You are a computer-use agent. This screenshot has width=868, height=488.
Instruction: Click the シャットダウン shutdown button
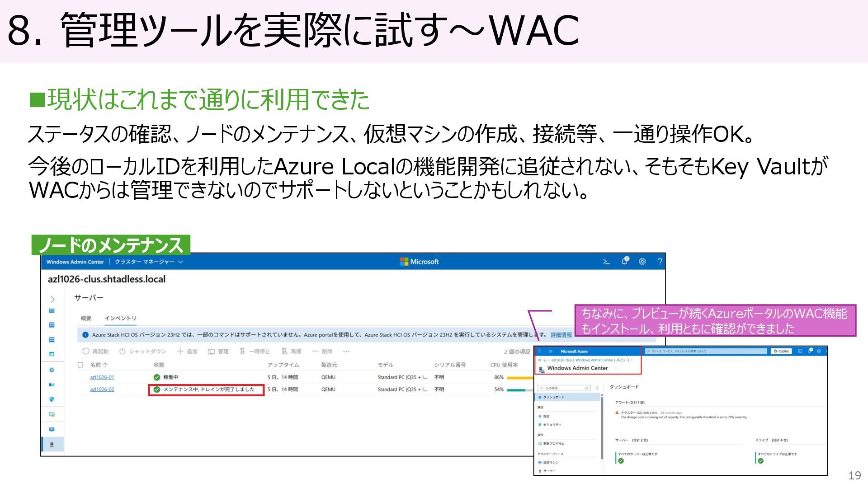[x=143, y=352]
